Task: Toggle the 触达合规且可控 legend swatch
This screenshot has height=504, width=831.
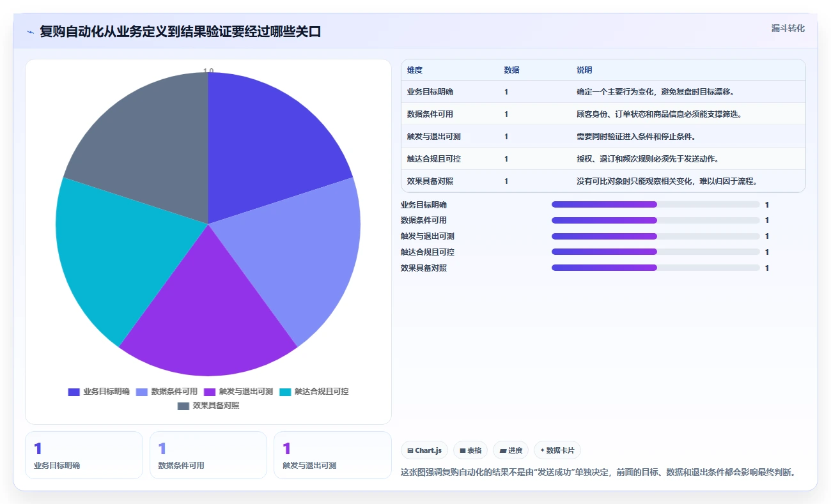Action: (285, 392)
